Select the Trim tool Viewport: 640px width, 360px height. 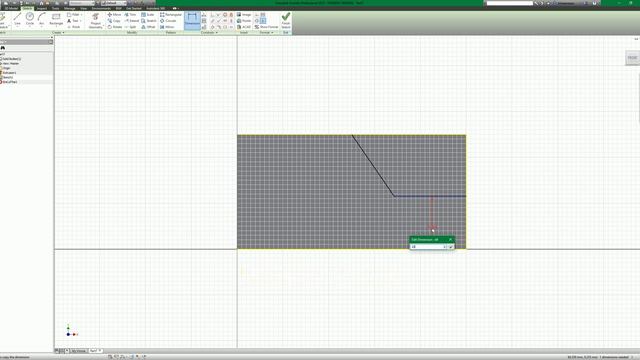point(130,15)
